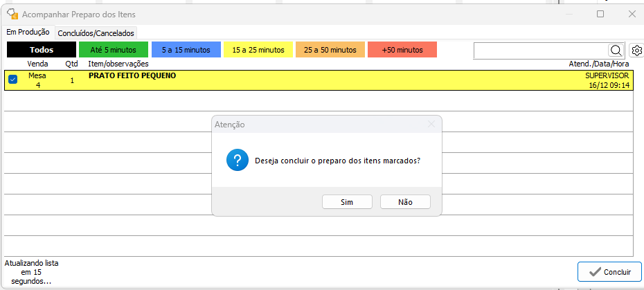The height and width of the screenshot is (290, 644).
Task: Select the Em Produção tab
Action: point(28,32)
